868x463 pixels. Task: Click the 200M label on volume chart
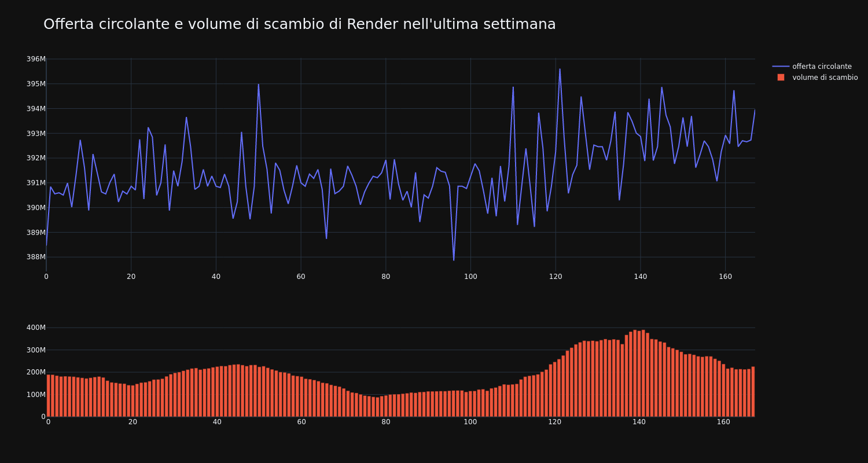pyautogui.click(x=36, y=372)
